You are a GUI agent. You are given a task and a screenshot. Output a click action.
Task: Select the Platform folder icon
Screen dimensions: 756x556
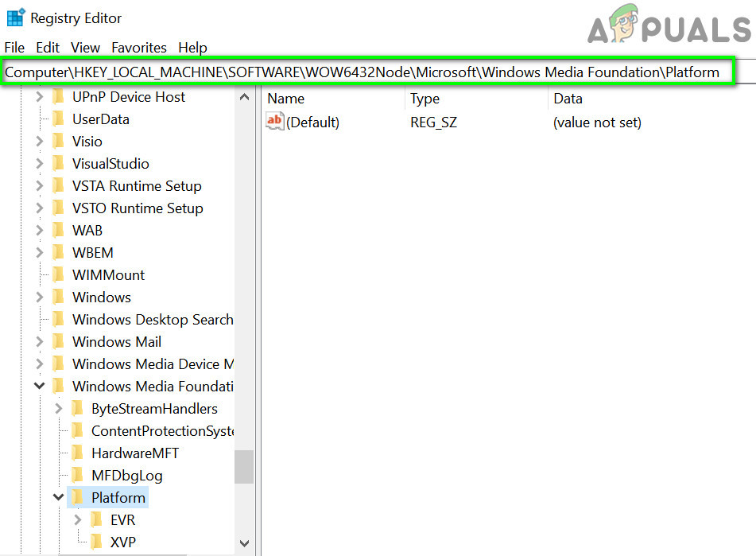(77, 497)
